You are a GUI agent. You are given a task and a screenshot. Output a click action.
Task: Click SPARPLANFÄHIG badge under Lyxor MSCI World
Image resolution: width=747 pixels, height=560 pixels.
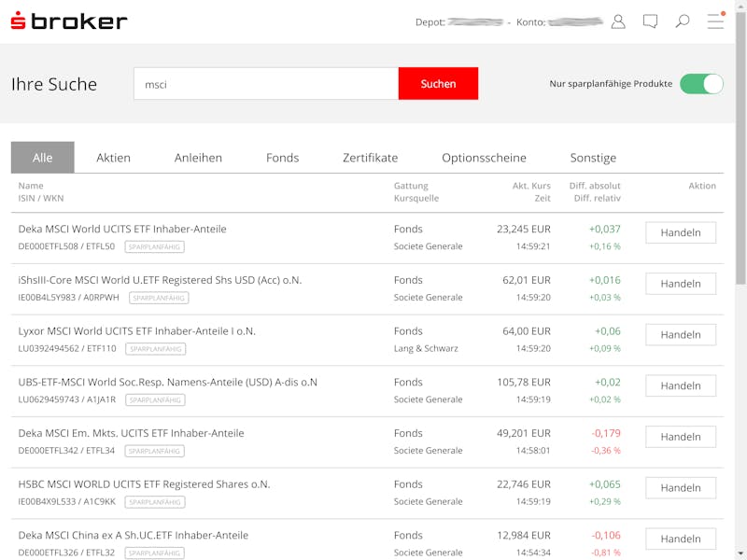pyautogui.click(x=155, y=349)
